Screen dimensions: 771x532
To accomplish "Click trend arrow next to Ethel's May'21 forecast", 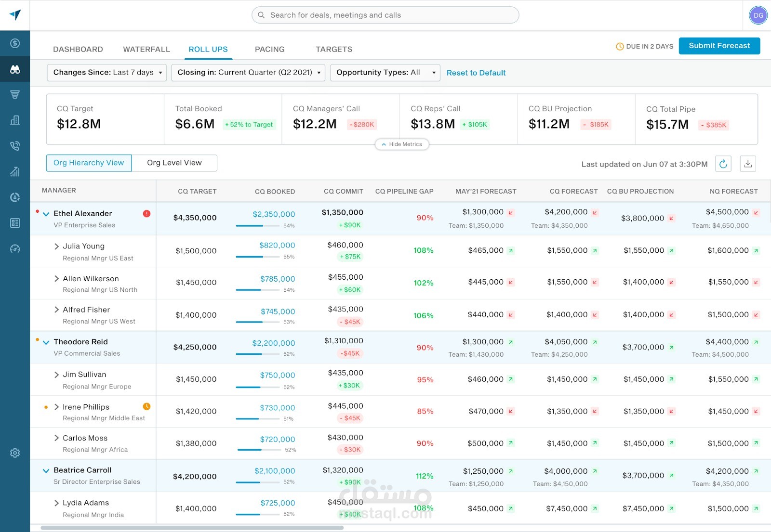I will click(x=511, y=212).
